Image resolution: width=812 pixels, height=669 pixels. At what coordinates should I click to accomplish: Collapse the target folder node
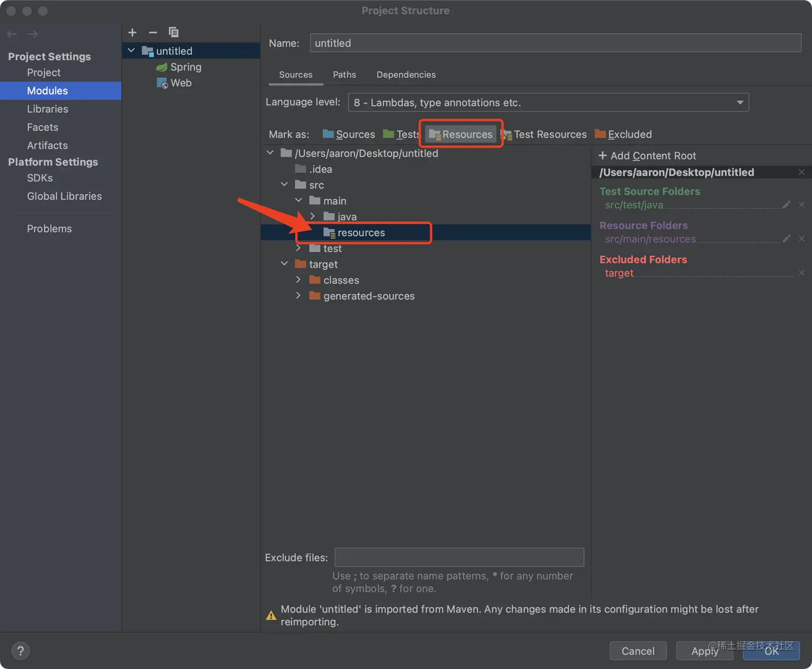coord(284,264)
